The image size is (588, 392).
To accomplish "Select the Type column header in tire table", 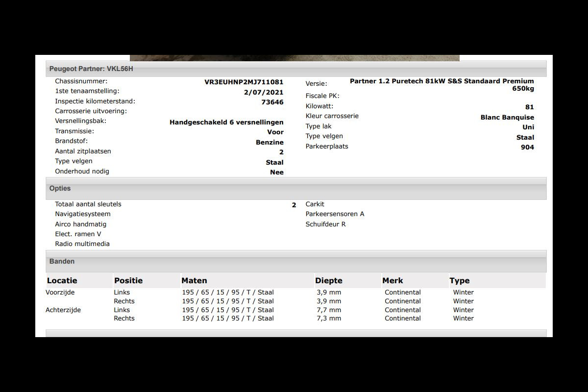I will (460, 281).
